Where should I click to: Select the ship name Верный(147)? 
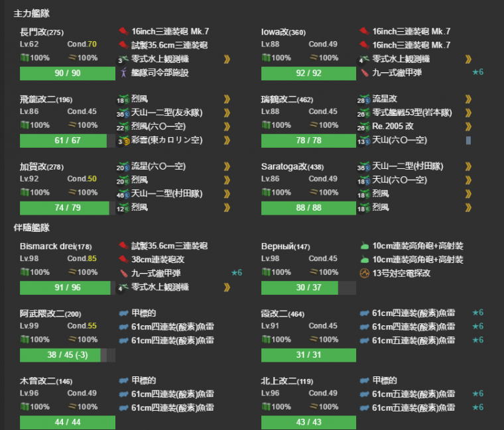[286, 246]
